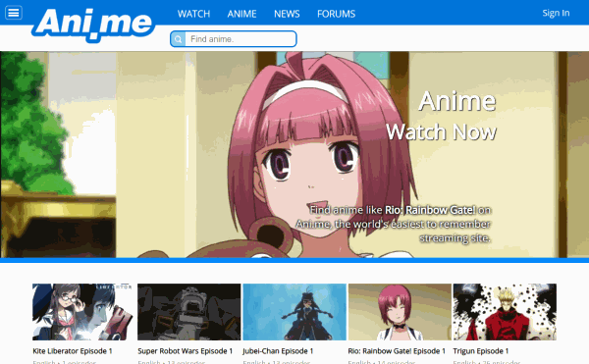Open the FORUMS page
The height and width of the screenshot is (364, 589).
point(336,14)
